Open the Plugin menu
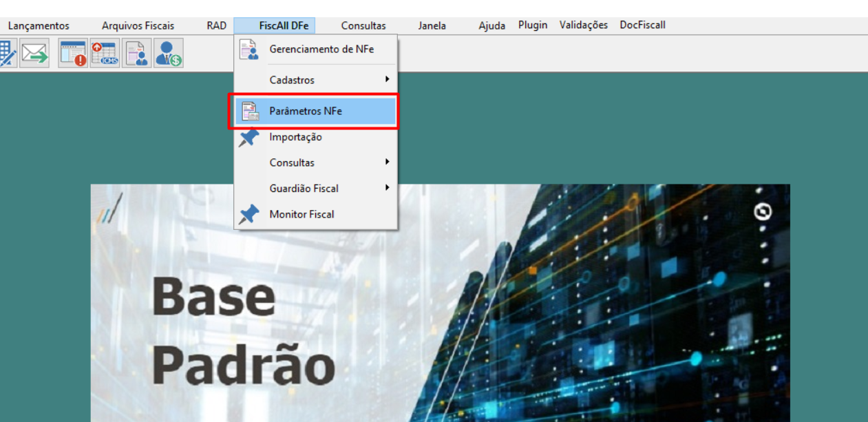868x422 pixels. pyautogui.click(x=533, y=25)
